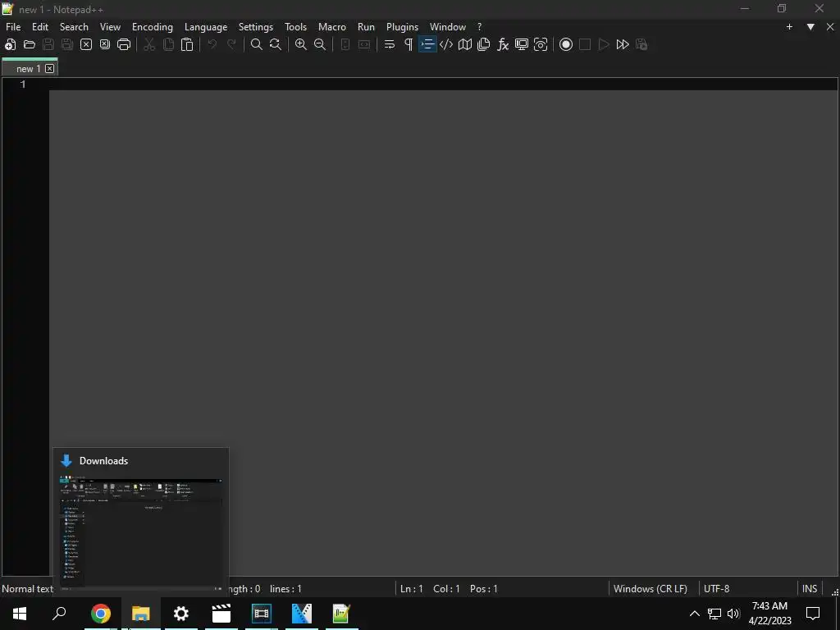Select the new 1 document tab
Screen dimensions: 840x630
click(28, 69)
